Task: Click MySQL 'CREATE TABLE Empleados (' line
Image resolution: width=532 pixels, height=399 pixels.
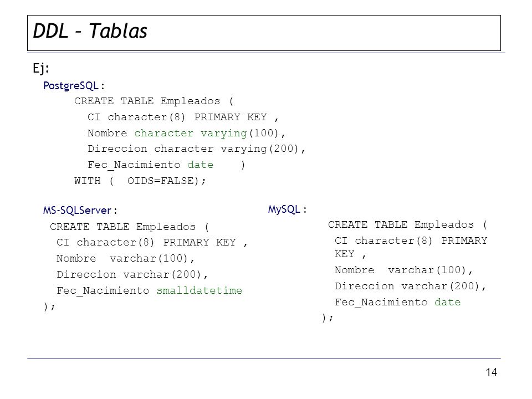Action: (407, 224)
